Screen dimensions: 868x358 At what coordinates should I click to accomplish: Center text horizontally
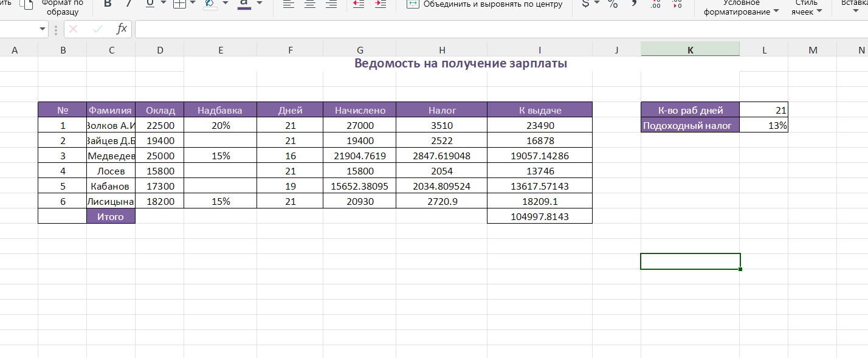click(x=310, y=4)
